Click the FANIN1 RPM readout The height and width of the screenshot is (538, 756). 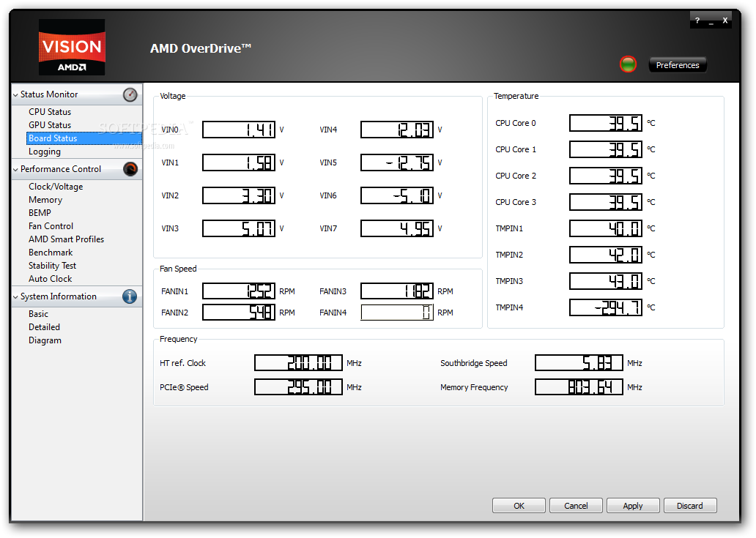pyautogui.click(x=239, y=291)
